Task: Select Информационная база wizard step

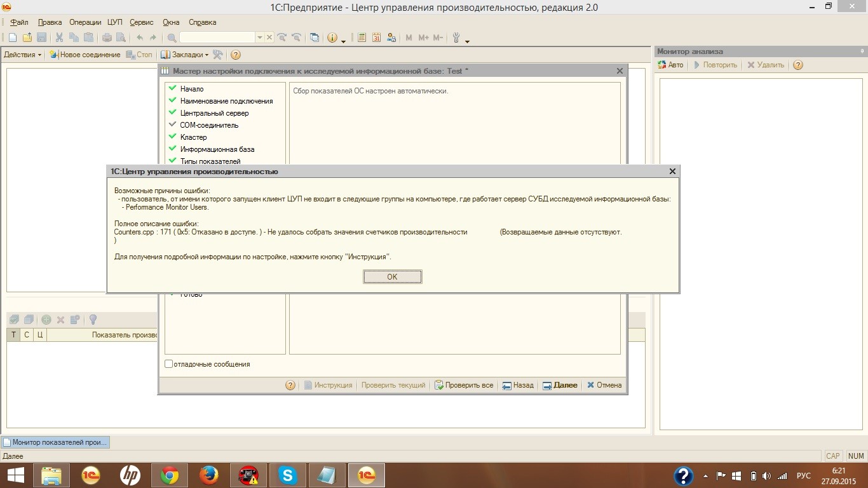Action: tap(217, 149)
